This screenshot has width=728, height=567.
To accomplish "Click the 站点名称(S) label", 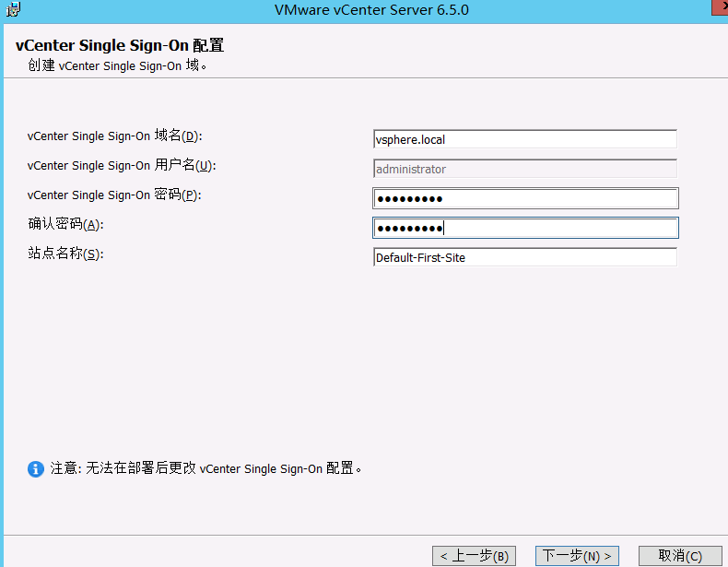I will tap(66, 254).
